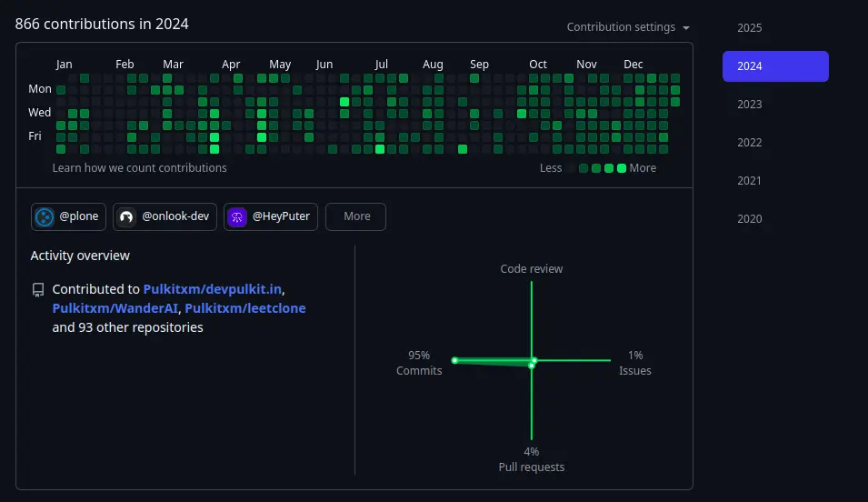
Task: Open the Pulkitxm/devpulkit.in repository link
Action: [x=213, y=289]
